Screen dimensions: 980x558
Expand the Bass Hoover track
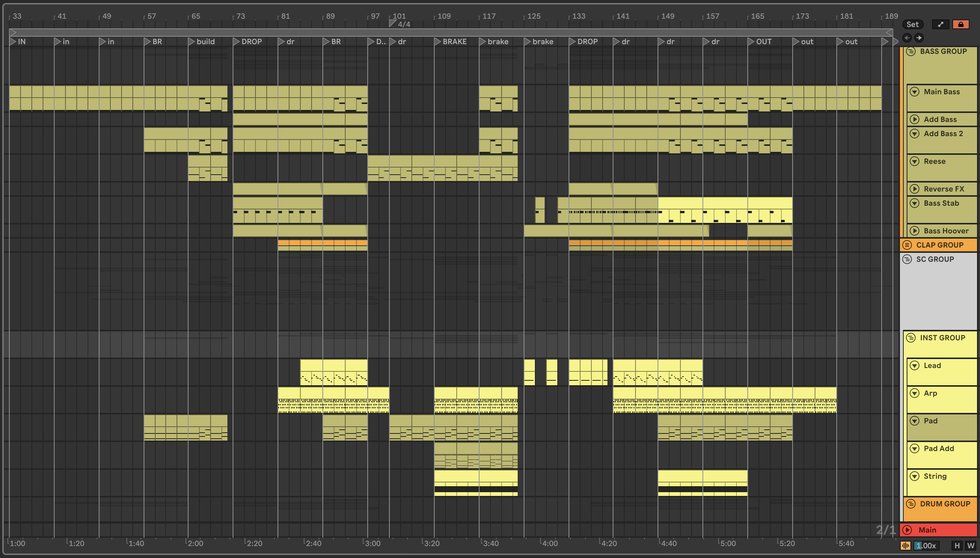point(915,231)
